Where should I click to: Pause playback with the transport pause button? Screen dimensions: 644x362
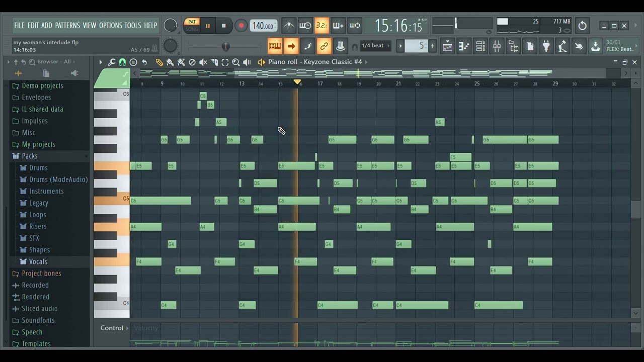pos(208,26)
